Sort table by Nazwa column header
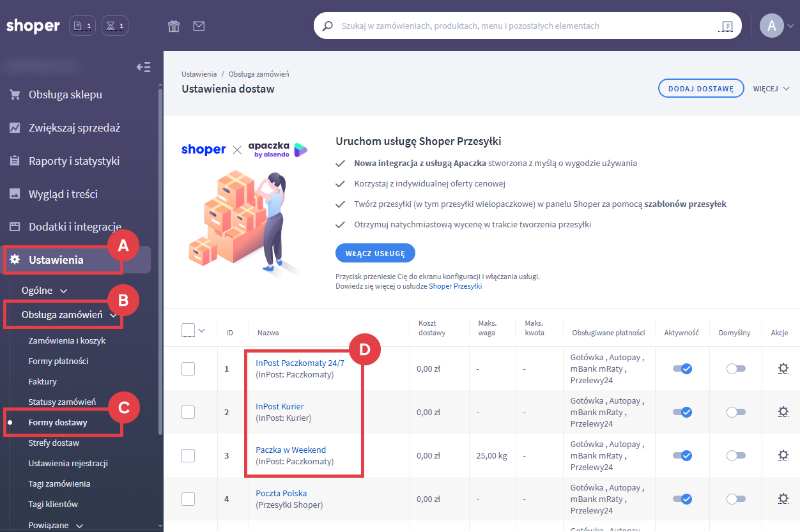 tap(268, 333)
